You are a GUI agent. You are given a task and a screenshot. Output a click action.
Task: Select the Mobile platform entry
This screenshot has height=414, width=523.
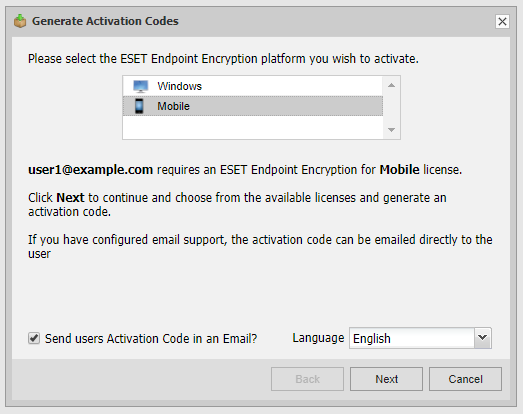(253, 106)
